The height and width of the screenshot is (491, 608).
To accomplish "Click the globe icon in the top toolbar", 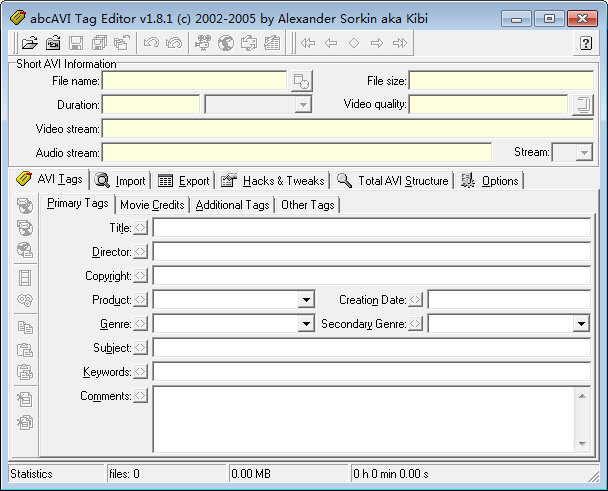I will (226, 43).
